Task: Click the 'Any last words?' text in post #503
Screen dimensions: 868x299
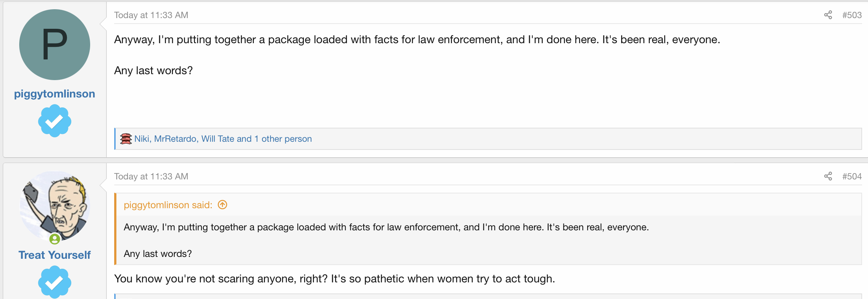Action: [153, 71]
